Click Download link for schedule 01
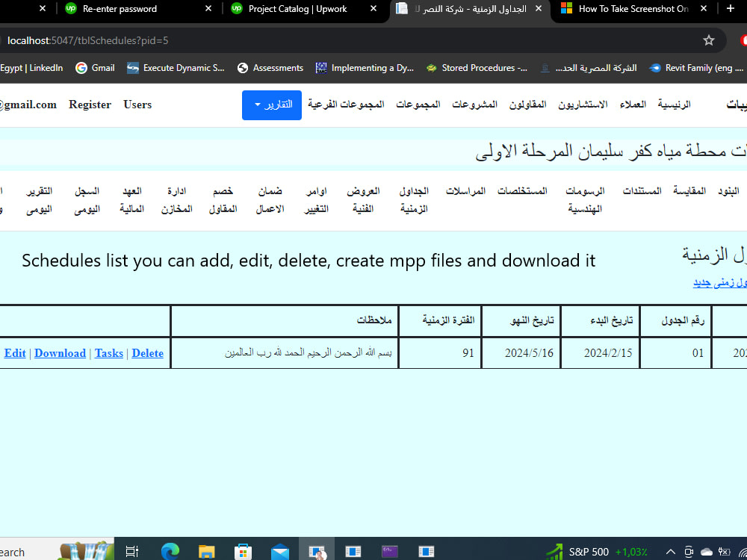Image resolution: width=747 pixels, height=560 pixels. 60,353
